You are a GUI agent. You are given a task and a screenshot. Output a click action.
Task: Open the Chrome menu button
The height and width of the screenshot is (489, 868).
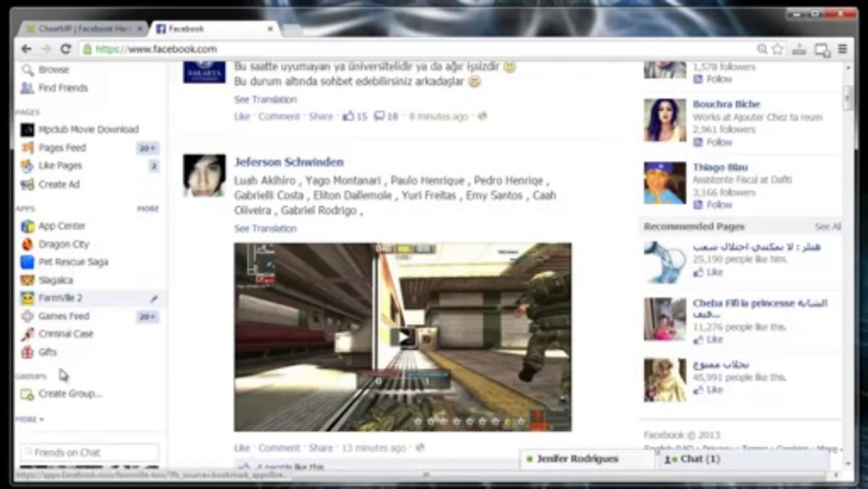click(x=842, y=49)
